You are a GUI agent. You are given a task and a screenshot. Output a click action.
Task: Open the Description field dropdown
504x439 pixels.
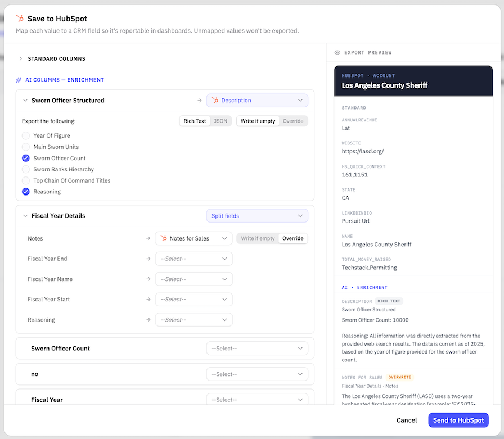[x=257, y=101]
